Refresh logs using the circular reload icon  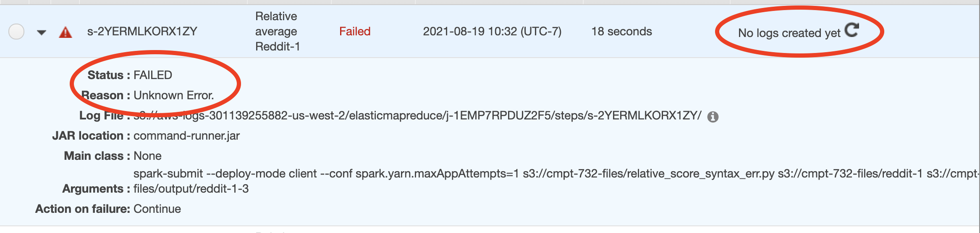pos(852,30)
